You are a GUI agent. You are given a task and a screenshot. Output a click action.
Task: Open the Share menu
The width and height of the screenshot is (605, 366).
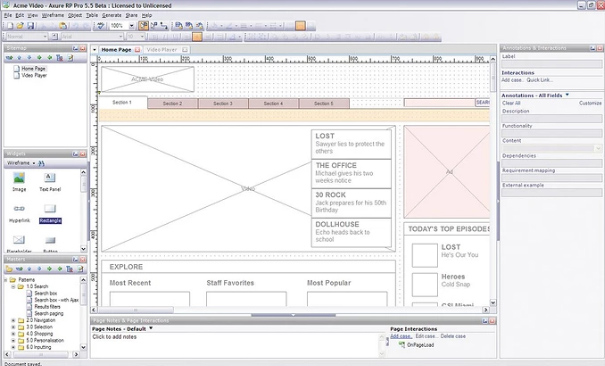[x=132, y=15]
